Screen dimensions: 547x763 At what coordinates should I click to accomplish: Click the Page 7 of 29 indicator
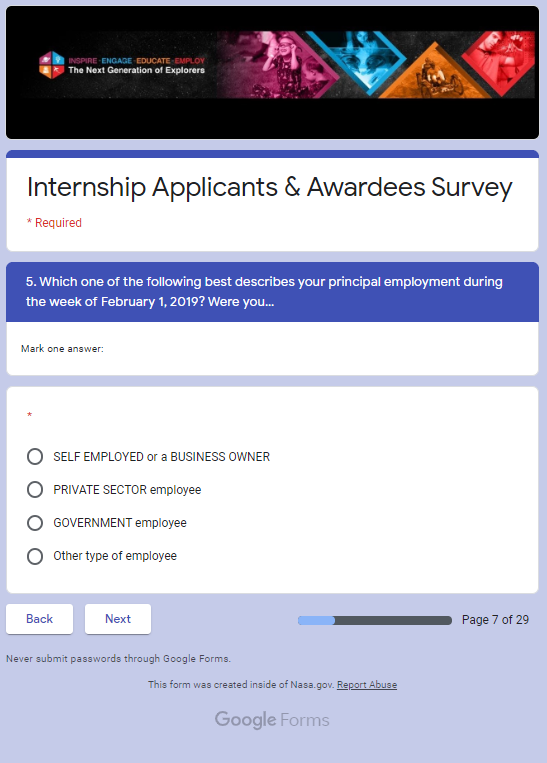point(495,619)
